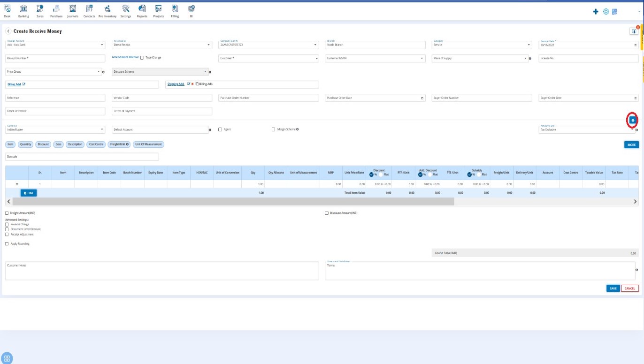Open the Company GSTIN dropdown

(268, 45)
